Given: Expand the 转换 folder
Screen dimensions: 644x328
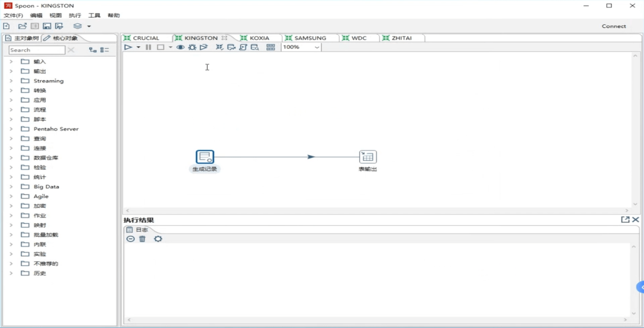Looking at the screenshot, I should tap(11, 91).
